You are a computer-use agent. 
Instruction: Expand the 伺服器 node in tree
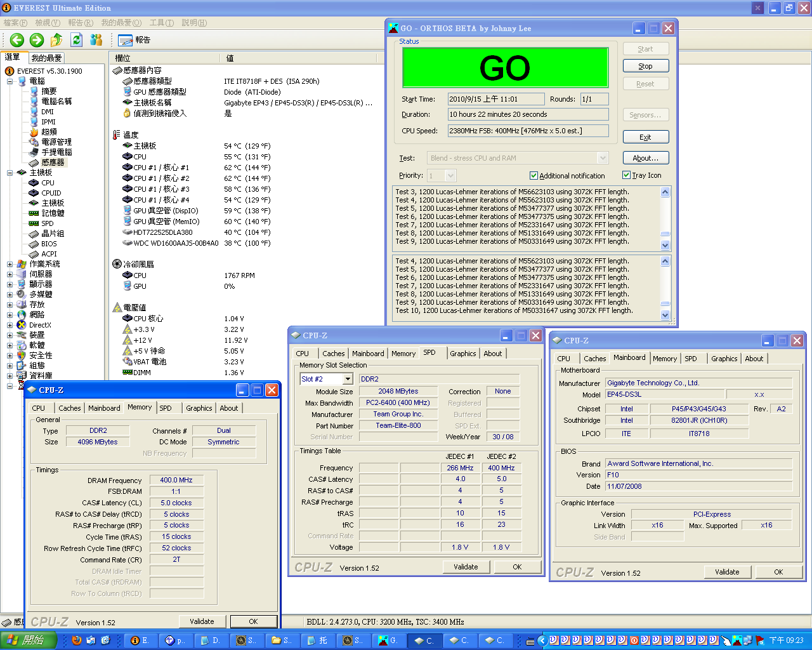[x=10, y=274]
